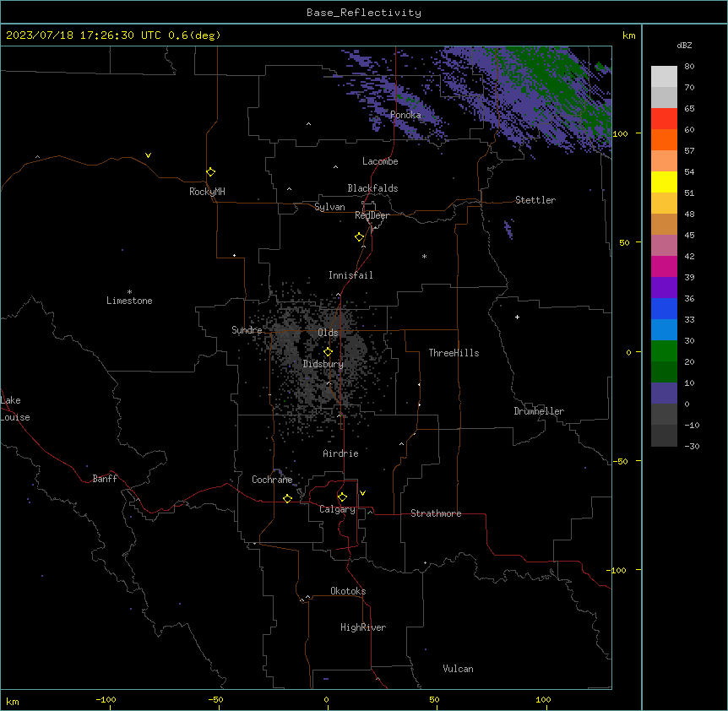Click the white plus marker north of Drumheller

(517, 317)
